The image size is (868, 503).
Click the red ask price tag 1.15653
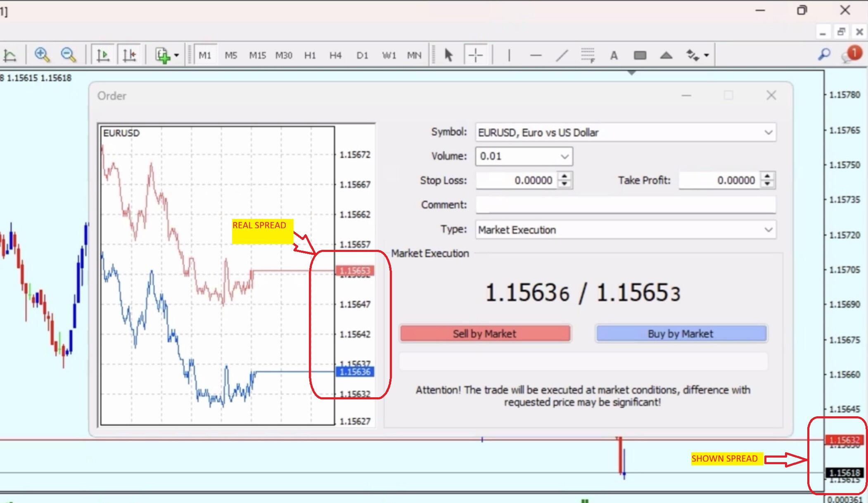(x=355, y=270)
